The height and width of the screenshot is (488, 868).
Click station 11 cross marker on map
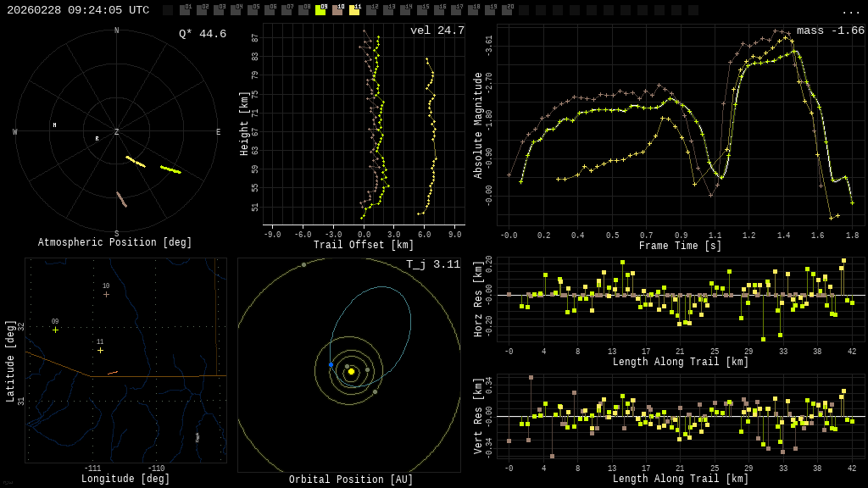[x=100, y=350]
